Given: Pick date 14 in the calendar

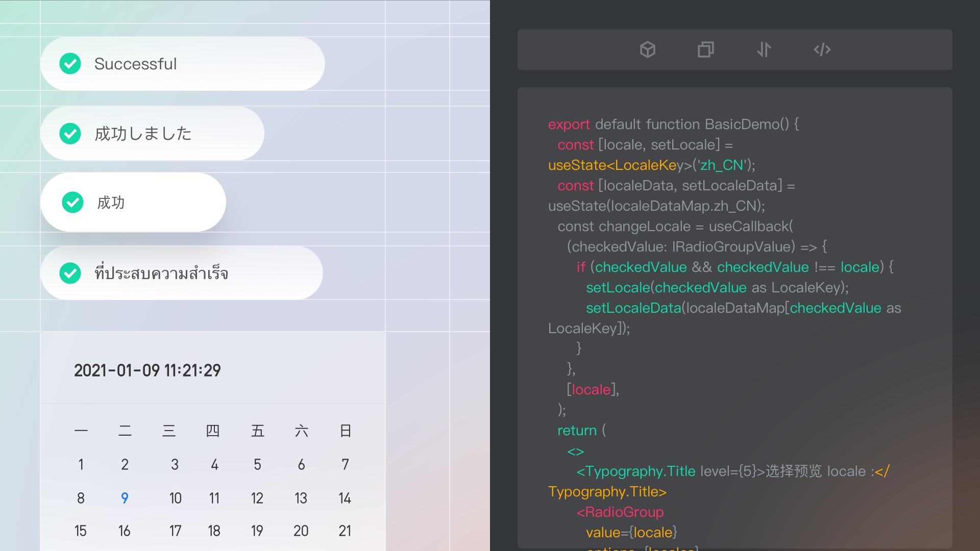Looking at the screenshot, I should [345, 498].
